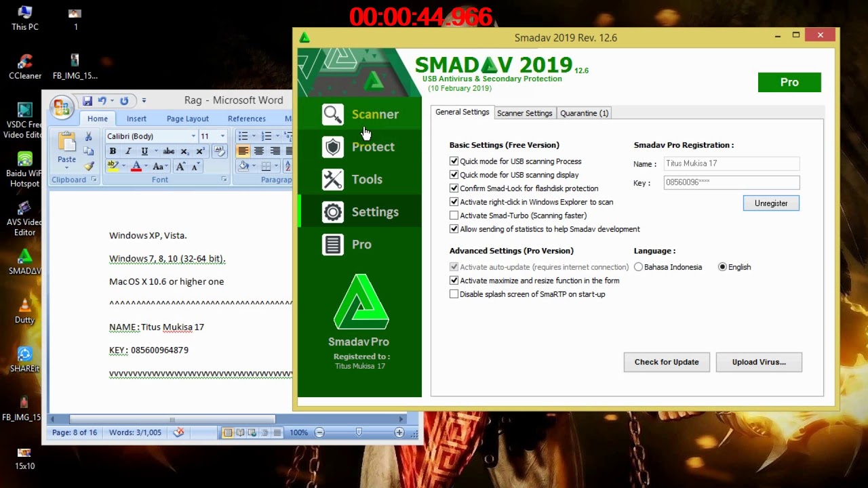The width and height of the screenshot is (868, 488).
Task: Open Customize Quick Access Toolbar dropdown
Action: click(144, 101)
